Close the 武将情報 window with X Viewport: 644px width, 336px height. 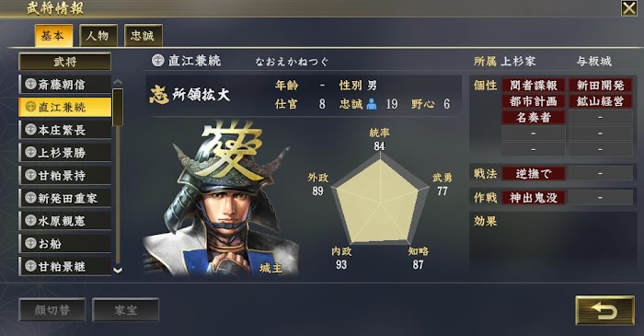pyautogui.click(x=628, y=8)
